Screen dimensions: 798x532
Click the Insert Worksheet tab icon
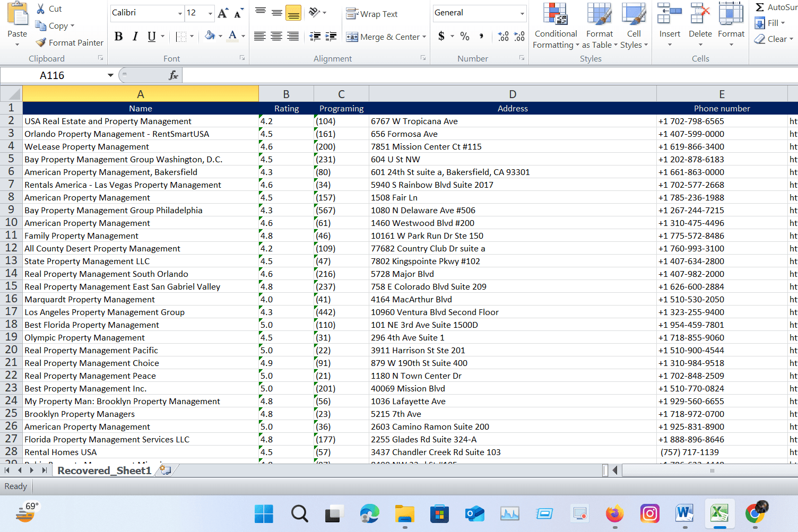166,470
